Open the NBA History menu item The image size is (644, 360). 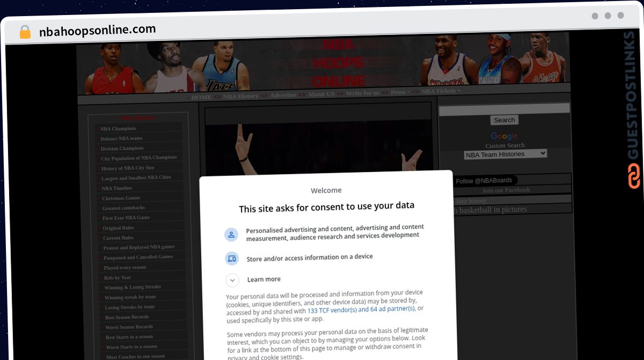point(240,96)
